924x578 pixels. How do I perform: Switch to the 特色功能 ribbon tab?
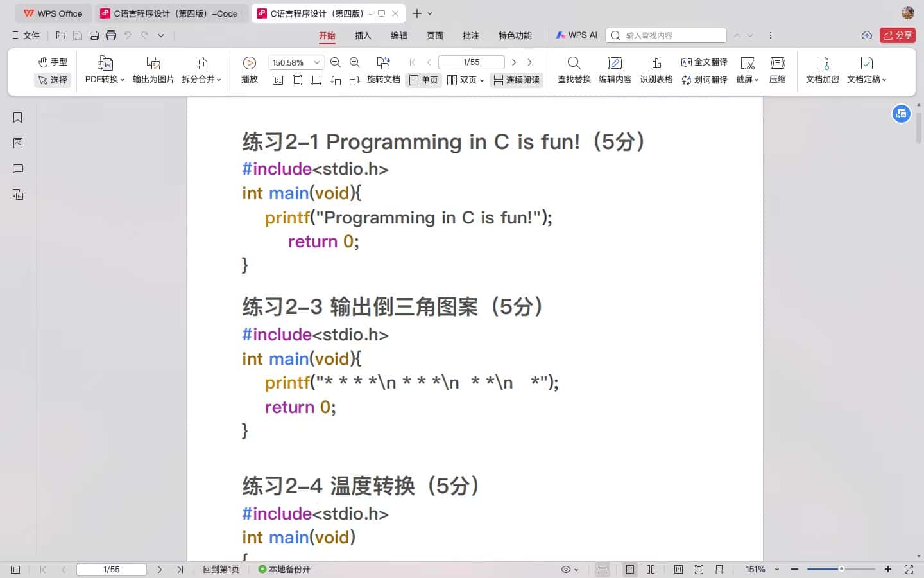tap(515, 35)
